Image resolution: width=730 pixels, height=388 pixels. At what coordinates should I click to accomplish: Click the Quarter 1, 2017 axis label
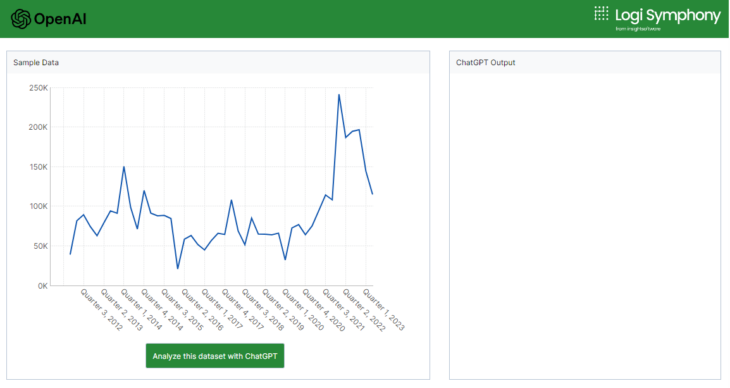tap(222, 310)
